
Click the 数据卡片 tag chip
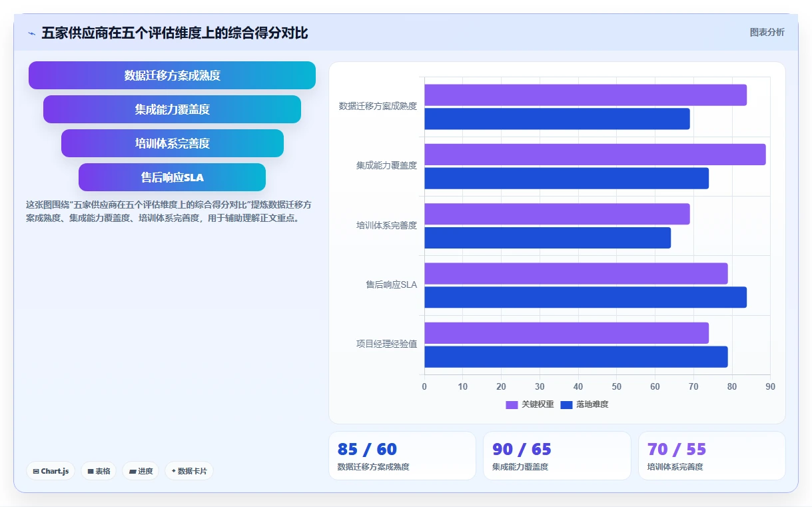click(189, 471)
